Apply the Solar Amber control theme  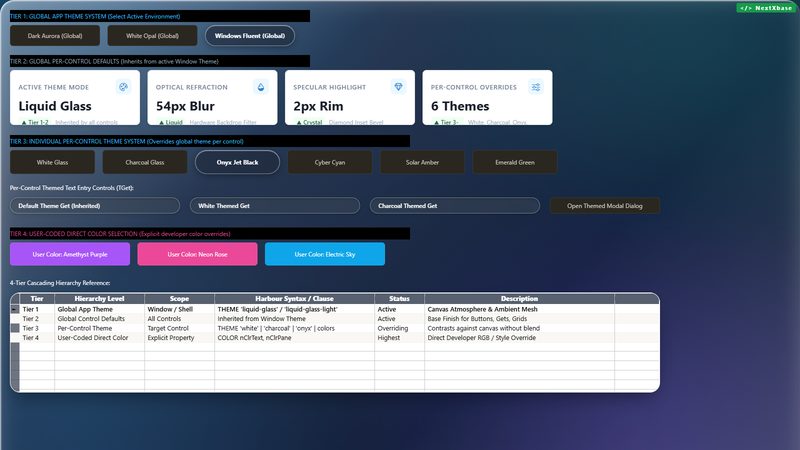422,162
